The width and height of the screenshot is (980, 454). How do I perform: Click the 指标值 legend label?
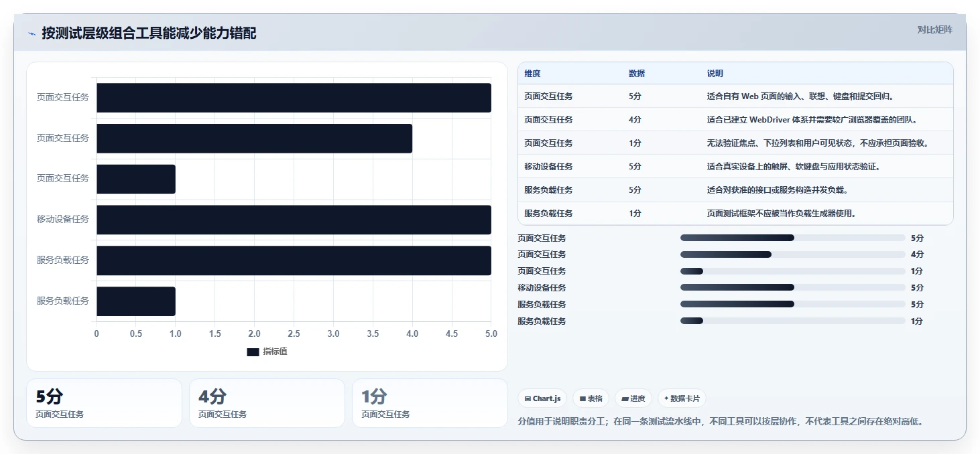click(x=275, y=352)
